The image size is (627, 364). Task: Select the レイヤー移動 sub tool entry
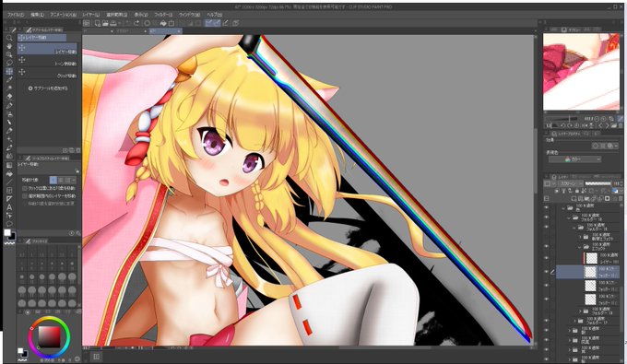(x=48, y=49)
